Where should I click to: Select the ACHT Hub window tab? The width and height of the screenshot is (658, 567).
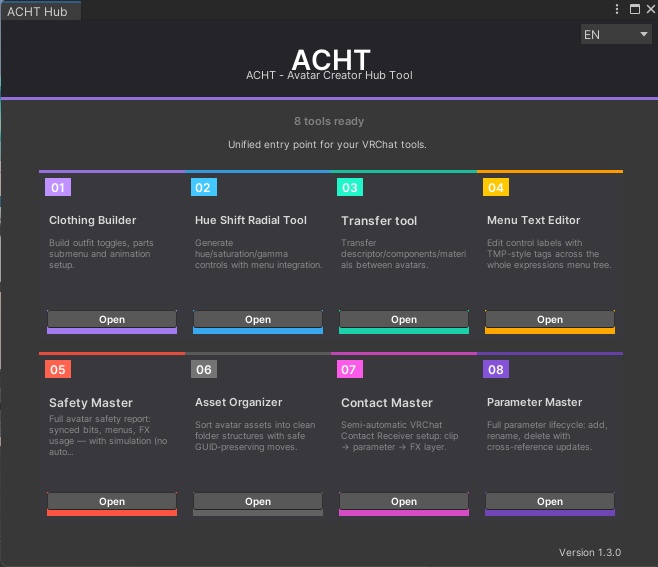40,11
